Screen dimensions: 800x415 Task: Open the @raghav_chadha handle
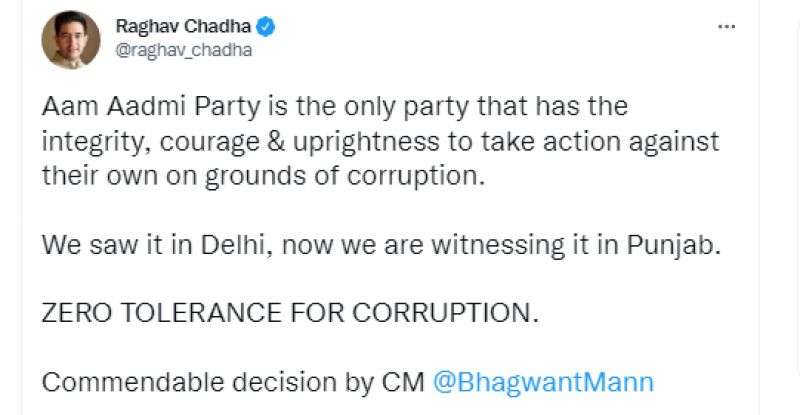click(x=184, y=51)
